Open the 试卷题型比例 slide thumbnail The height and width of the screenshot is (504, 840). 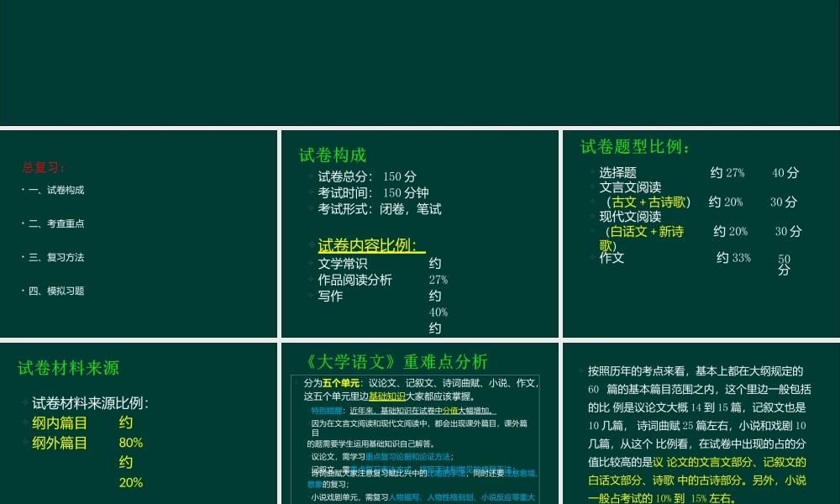[x=701, y=234]
